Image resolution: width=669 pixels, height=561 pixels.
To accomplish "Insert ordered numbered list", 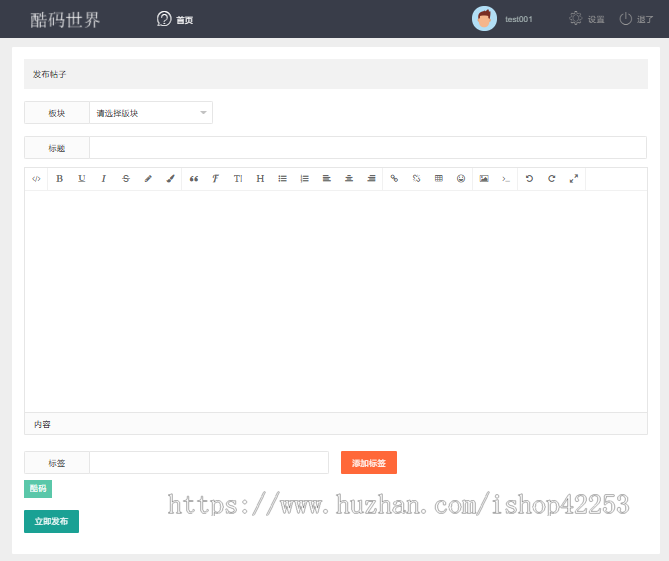I will [x=305, y=179].
